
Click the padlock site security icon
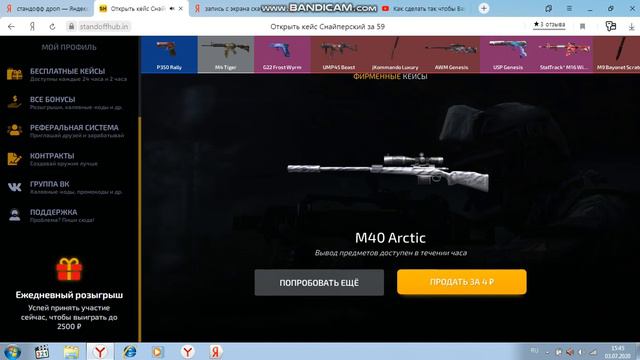pyautogui.click(x=71, y=27)
